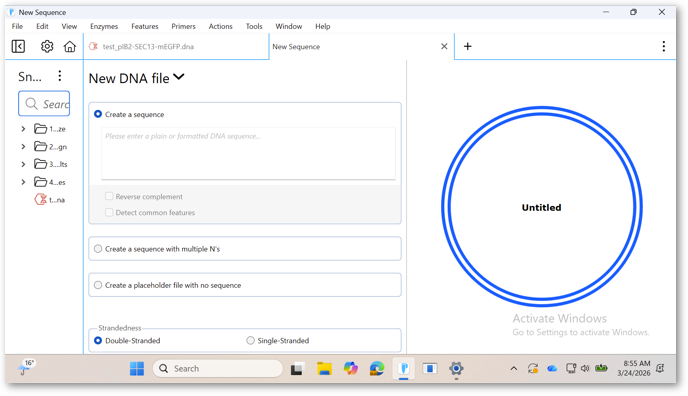Close the New Sequence tab
Image resolution: width=688 pixels, height=396 pixels.
[444, 46]
